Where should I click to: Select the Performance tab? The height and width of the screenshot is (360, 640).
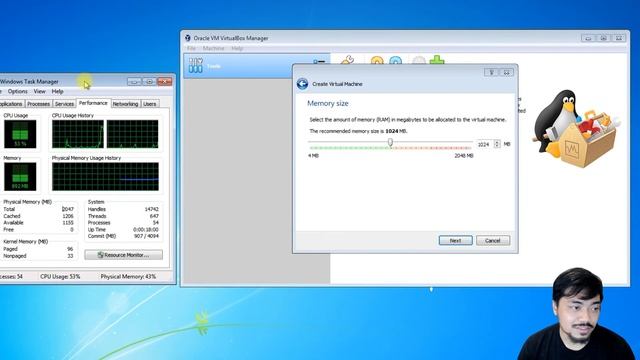tap(93, 103)
